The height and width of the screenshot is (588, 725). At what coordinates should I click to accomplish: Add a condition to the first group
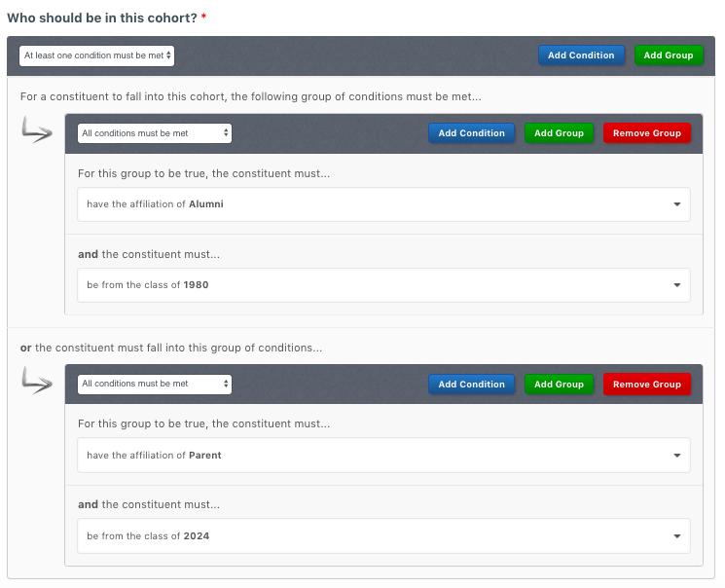click(472, 133)
